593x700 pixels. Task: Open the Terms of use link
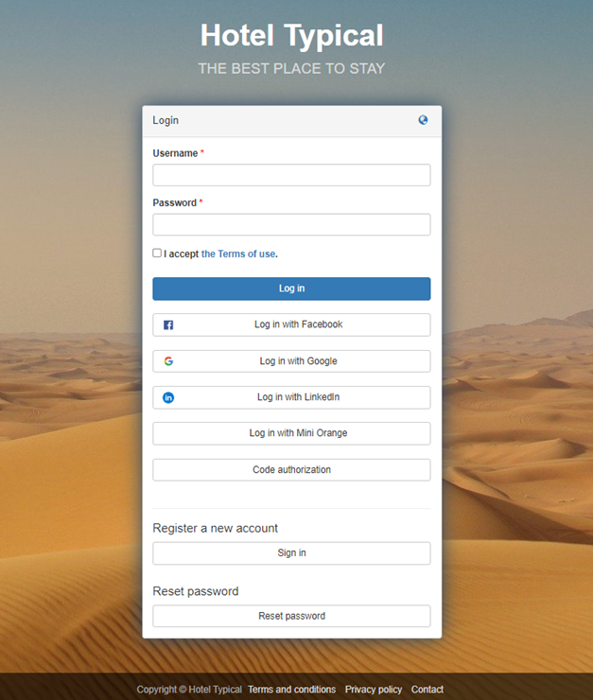pyautogui.click(x=238, y=254)
